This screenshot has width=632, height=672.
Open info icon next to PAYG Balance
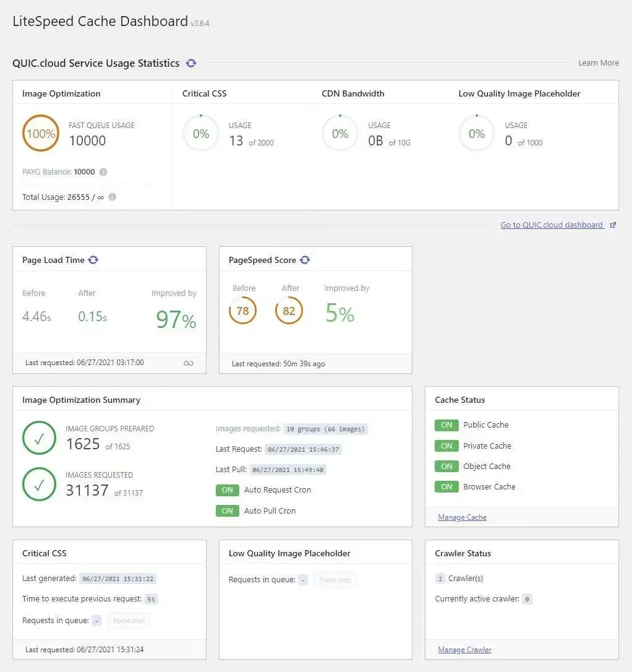click(x=103, y=172)
